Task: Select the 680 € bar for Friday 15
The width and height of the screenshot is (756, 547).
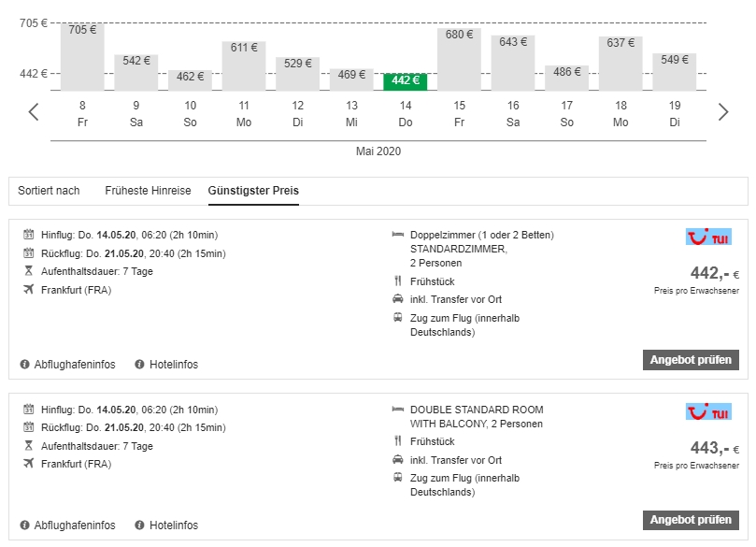Action: (459, 60)
